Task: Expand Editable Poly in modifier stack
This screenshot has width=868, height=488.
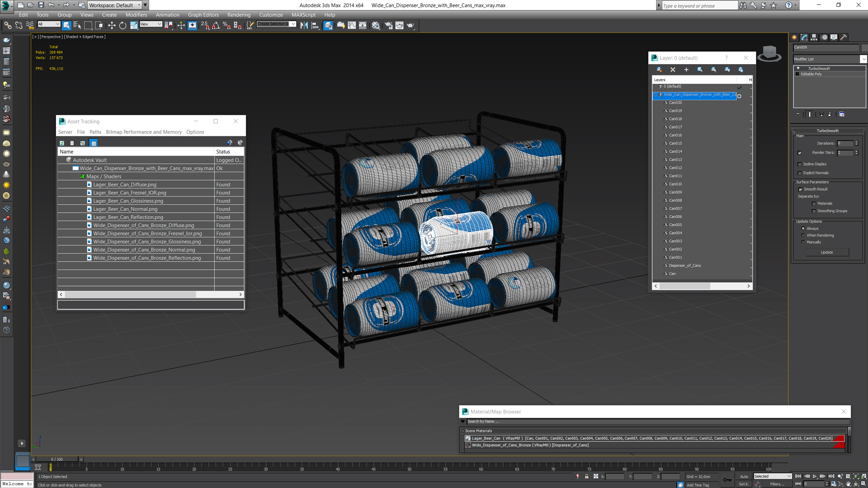Action: (797, 74)
